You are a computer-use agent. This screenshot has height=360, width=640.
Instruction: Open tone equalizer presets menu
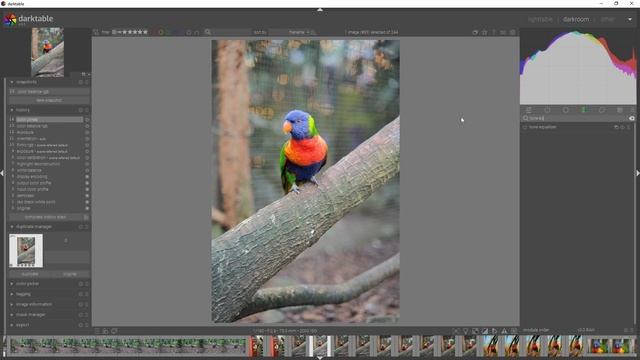(x=629, y=127)
